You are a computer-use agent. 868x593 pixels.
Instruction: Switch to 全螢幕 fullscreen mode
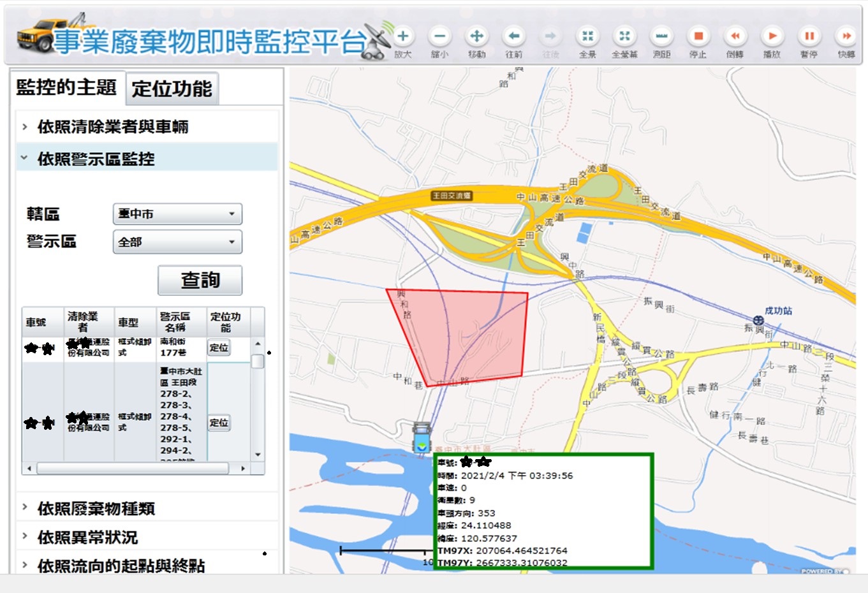624,36
